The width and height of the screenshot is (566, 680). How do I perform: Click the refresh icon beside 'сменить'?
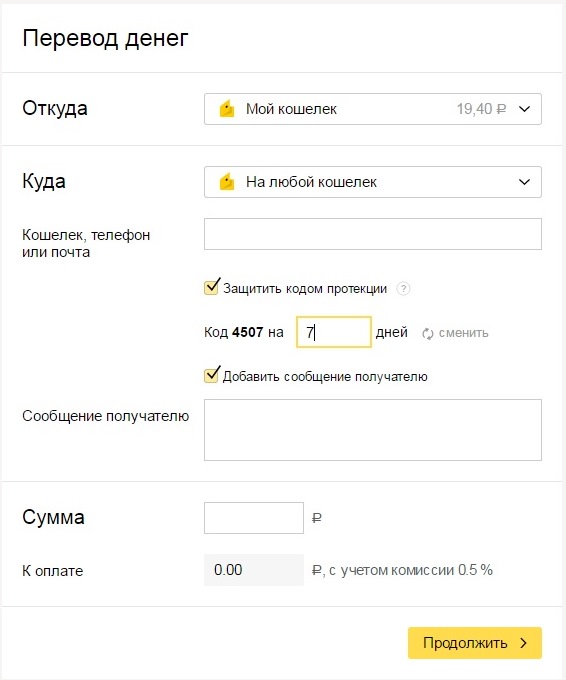428,333
